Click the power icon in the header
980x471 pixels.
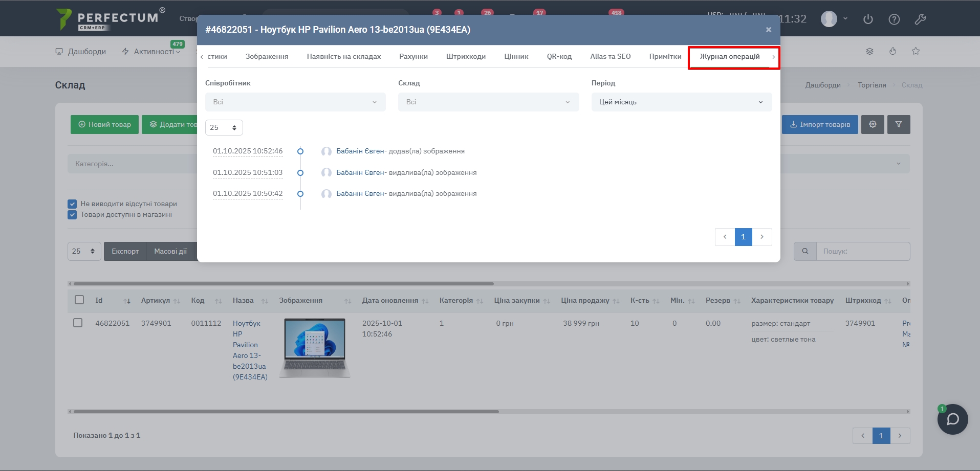point(868,19)
